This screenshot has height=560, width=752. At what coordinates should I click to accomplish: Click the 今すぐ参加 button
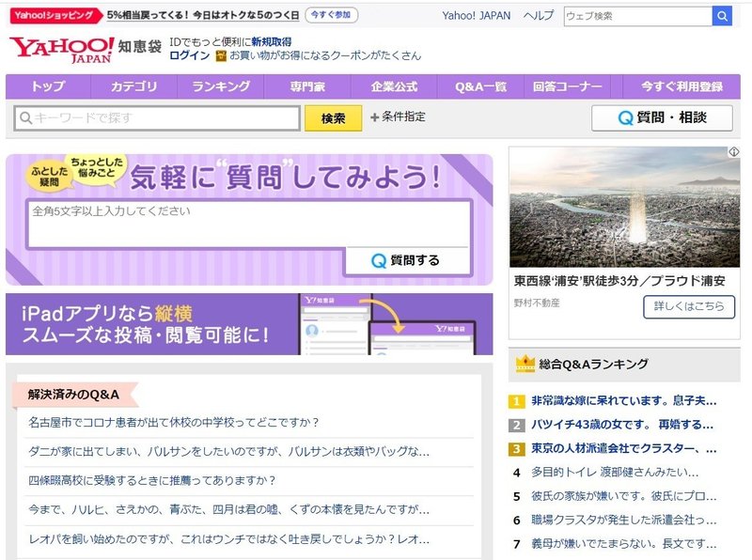pyautogui.click(x=331, y=15)
